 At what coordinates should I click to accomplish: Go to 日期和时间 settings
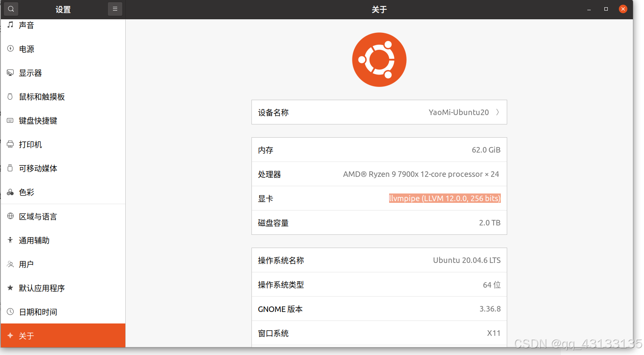pos(63,312)
